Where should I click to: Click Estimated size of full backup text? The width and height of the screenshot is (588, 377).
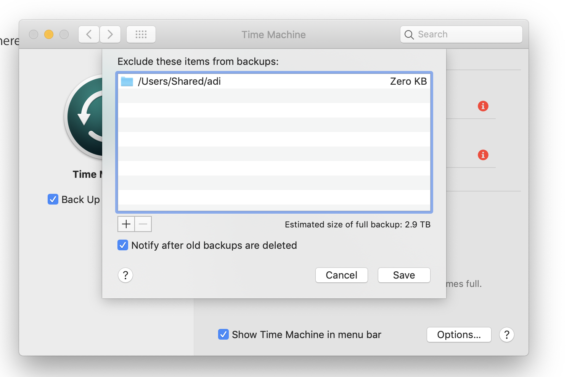[358, 224]
